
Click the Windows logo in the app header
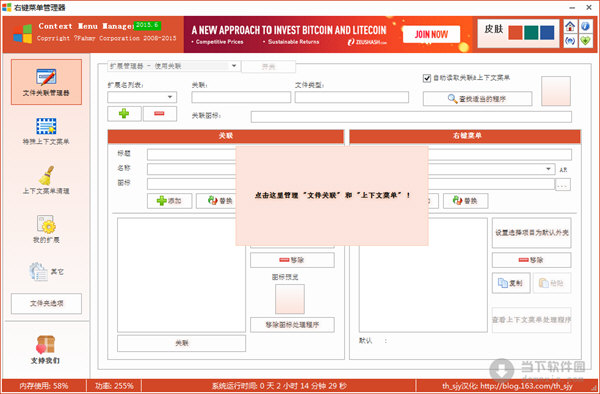pyautogui.click(x=23, y=34)
